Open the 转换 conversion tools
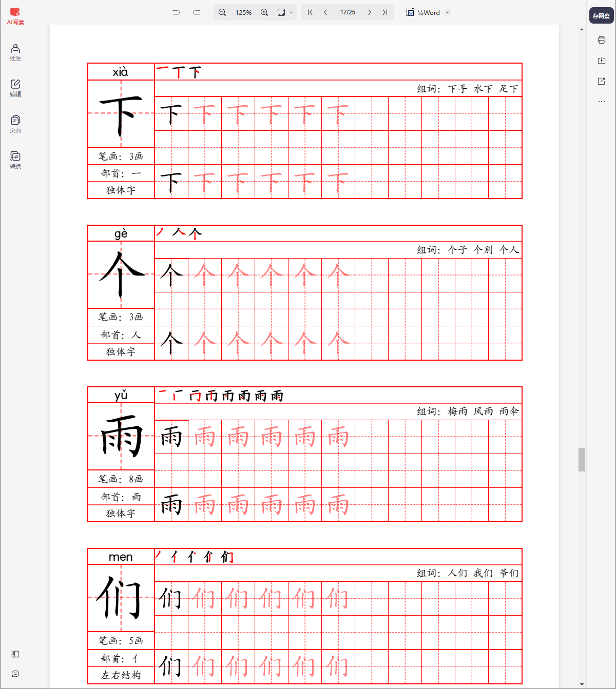616x689 pixels. pos(15,160)
